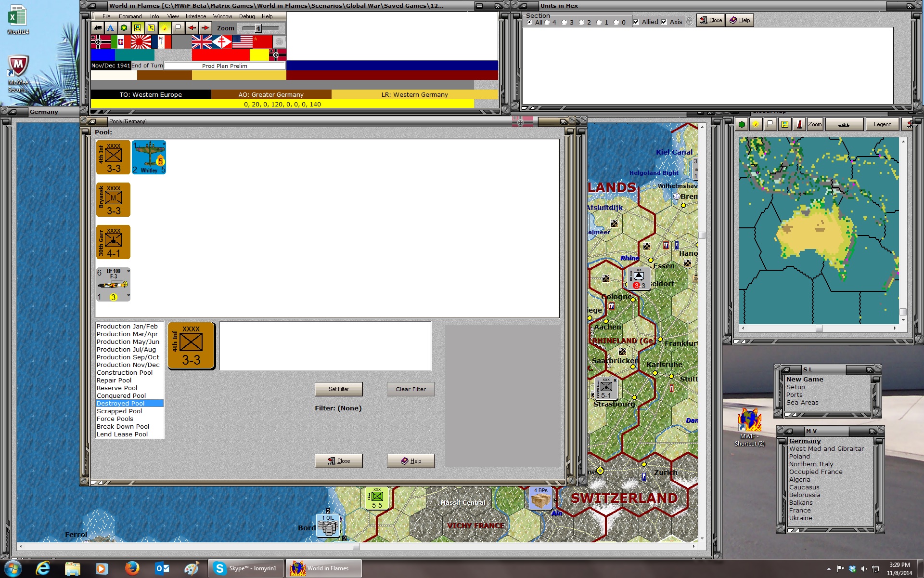The height and width of the screenshot is (578, 924).
Task: Click white flag icon in global map toolbar
Action: point(770,124)
